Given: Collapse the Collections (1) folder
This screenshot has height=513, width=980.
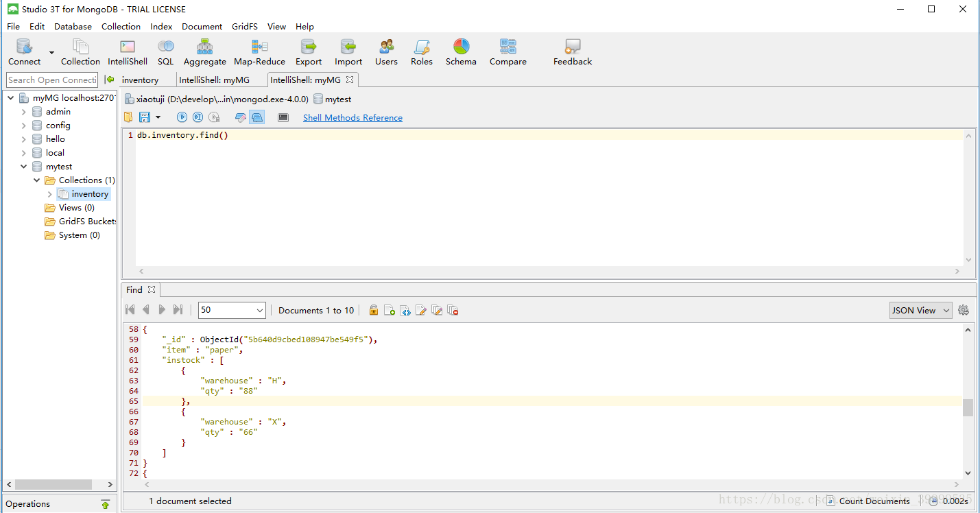Looking at the screenshot, I should (37, 180).
